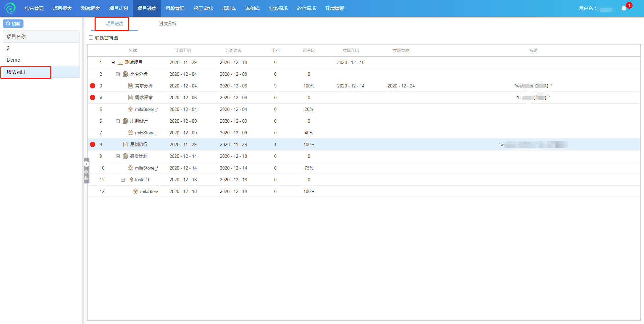Click the red status dot in row 8

93,144
